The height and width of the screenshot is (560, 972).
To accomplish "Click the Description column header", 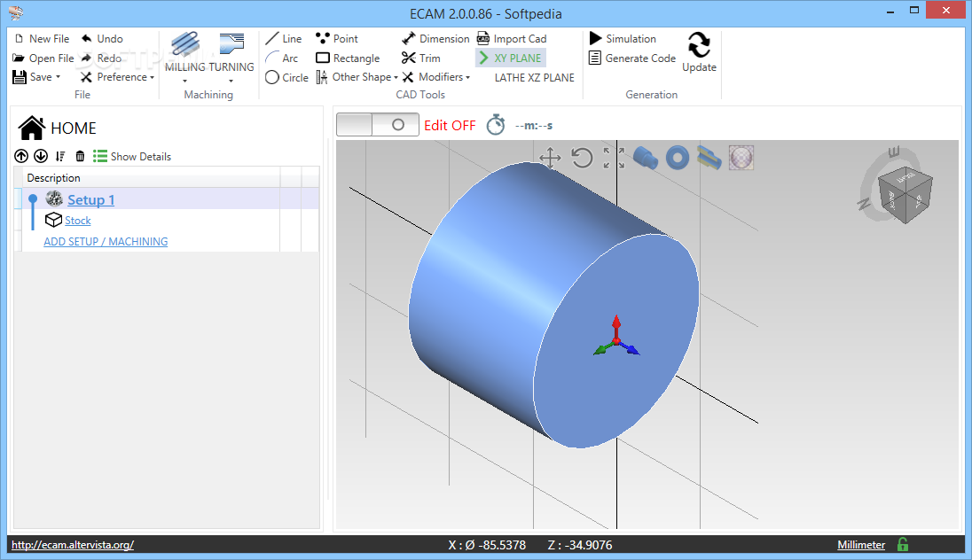I will [151, 178].
